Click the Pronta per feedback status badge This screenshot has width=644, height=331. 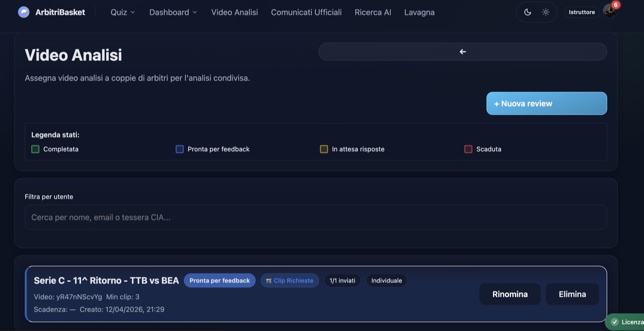pyautogui.click(x=220, y=280)
